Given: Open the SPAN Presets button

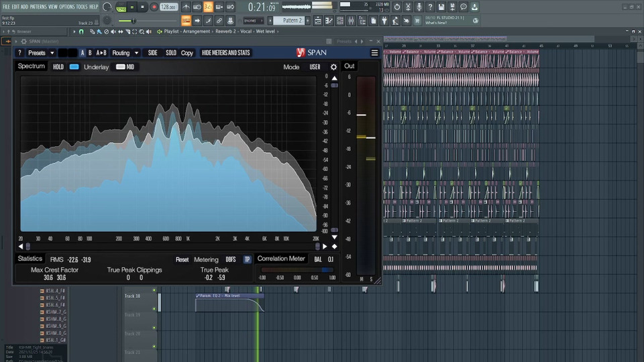Looking at the screenshot, I should coord(36,52).
